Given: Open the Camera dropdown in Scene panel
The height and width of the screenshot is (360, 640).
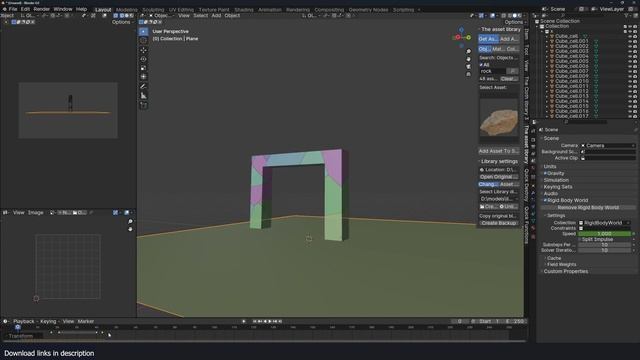Looking at the screenshot, I should point(608,146).
